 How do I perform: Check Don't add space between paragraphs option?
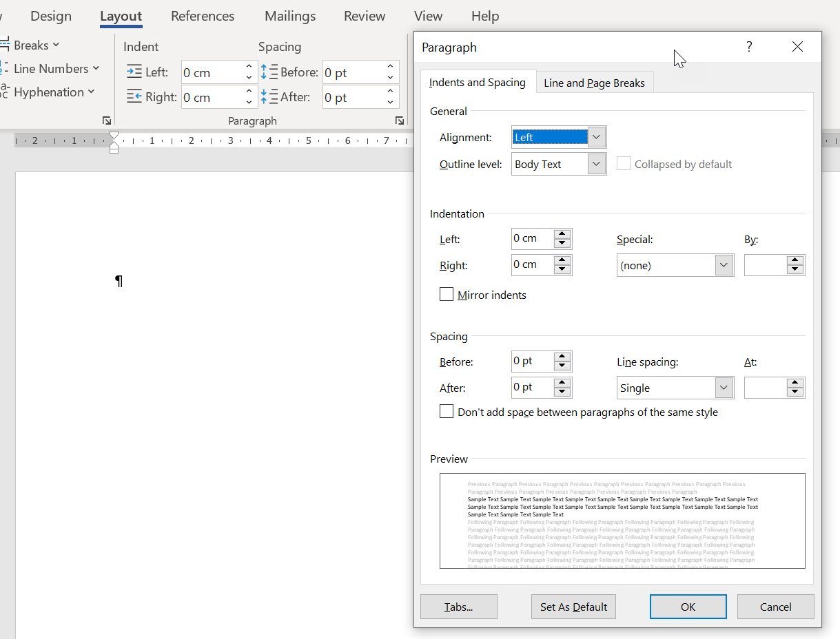point(447,411)
